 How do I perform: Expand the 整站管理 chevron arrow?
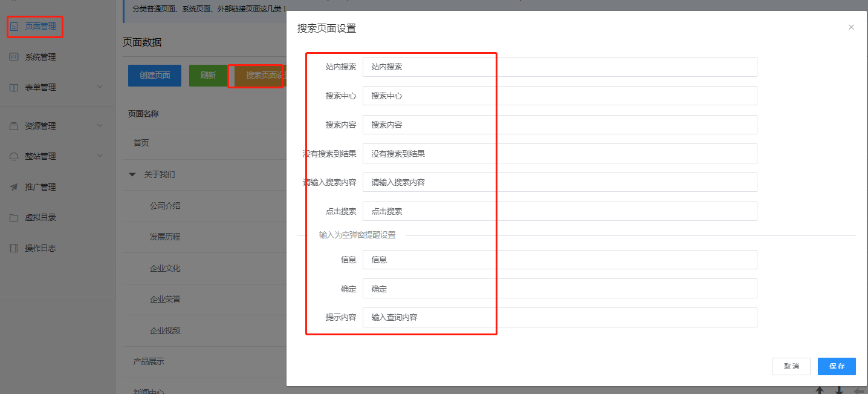(100, 156)
